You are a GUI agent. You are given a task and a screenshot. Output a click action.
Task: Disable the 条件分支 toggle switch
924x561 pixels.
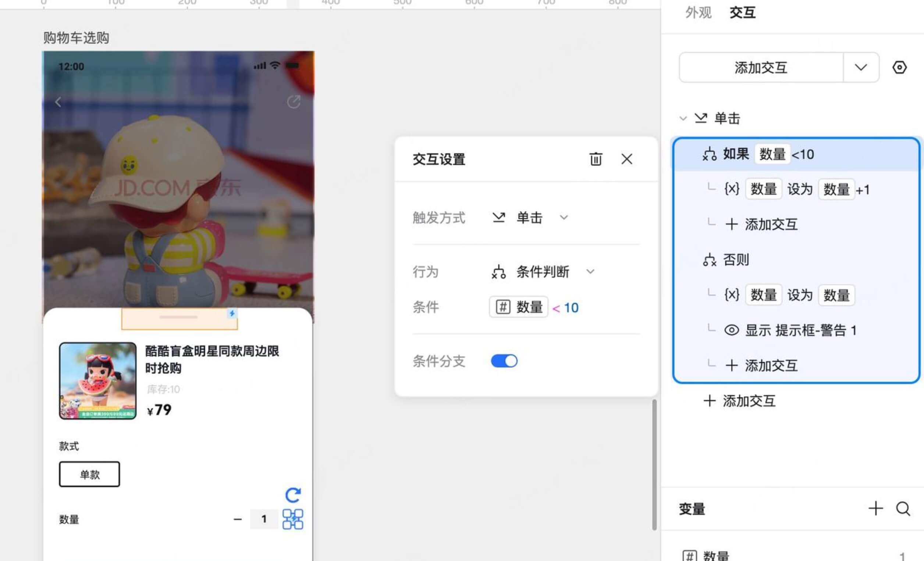pyautogui.click(x=504, y=361)
